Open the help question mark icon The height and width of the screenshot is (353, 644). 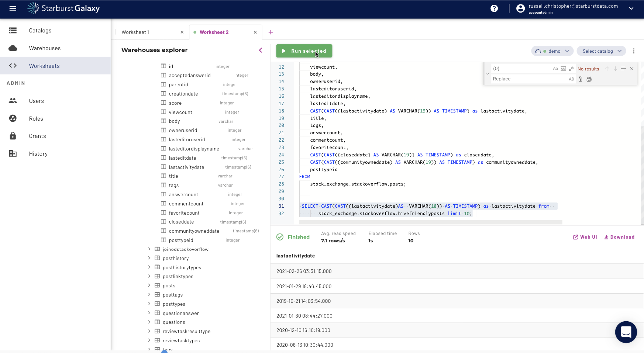coord(494,8)
